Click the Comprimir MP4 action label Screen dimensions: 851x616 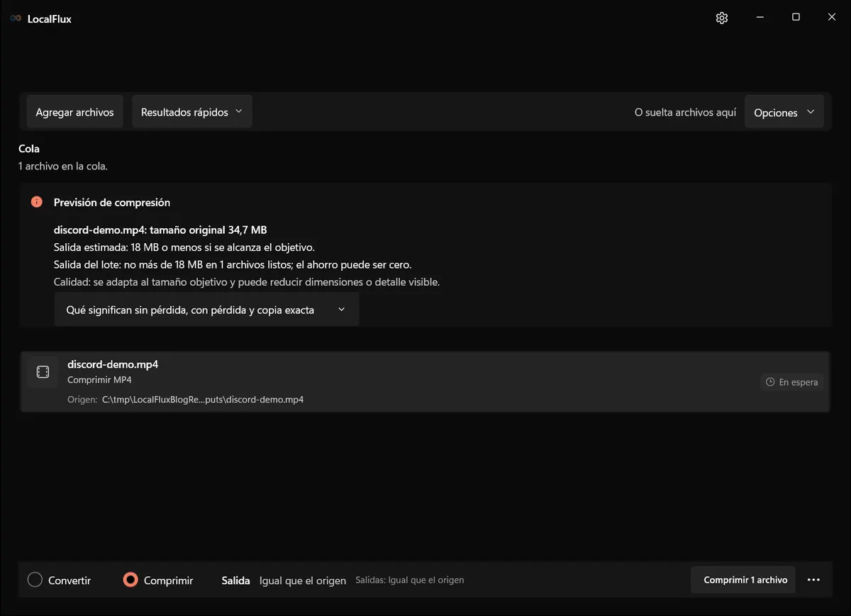coord(99,380)
